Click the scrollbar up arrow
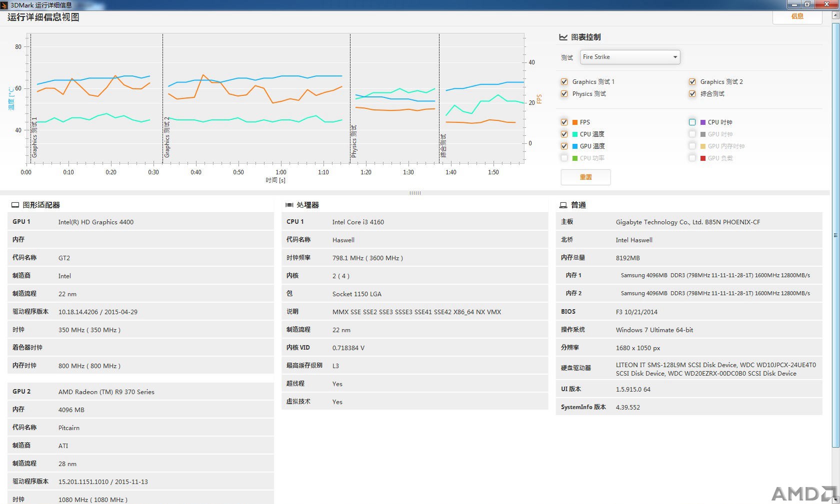 [835, 15]
